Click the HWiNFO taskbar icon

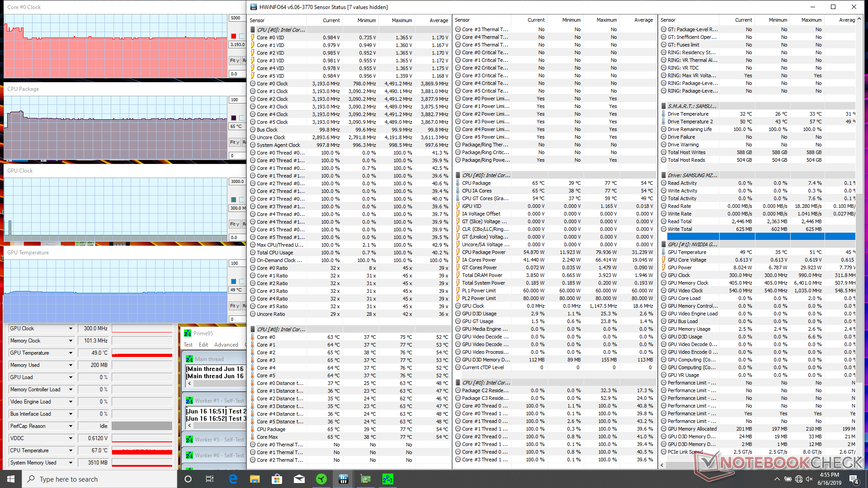[344, 479]
